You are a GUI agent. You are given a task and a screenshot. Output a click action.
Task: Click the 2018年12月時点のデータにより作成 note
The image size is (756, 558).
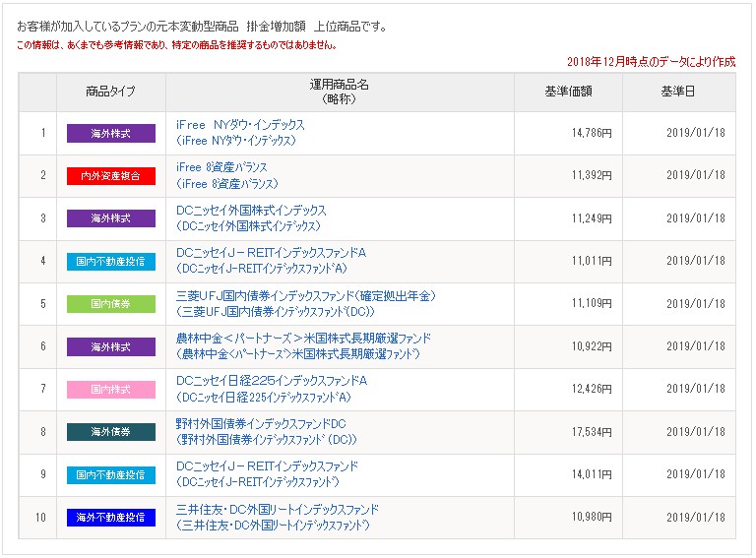pos(651,62)
